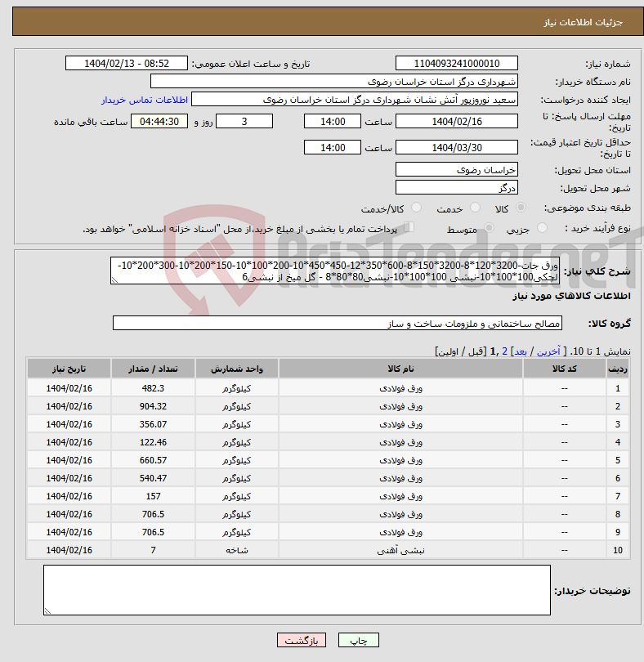This screenshot has width=644, height=662.
Task: Click the request creator name field
Action: point(355,100)
